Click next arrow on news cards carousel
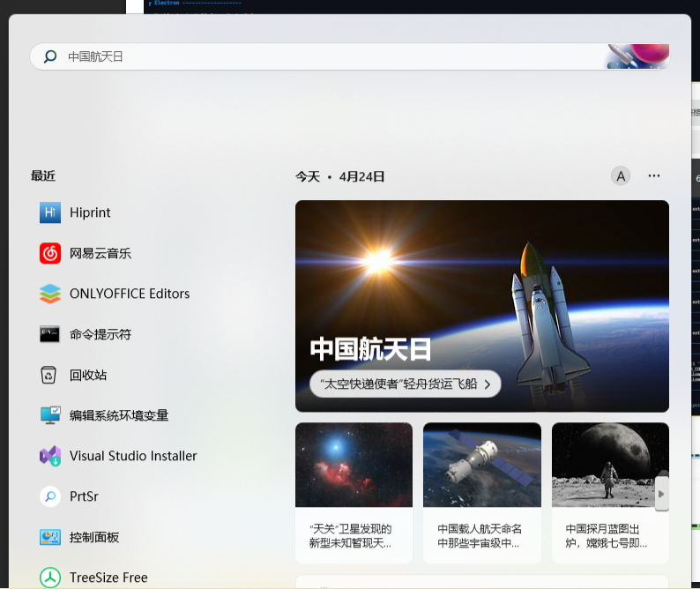700x589 pixels. [661, 494]
